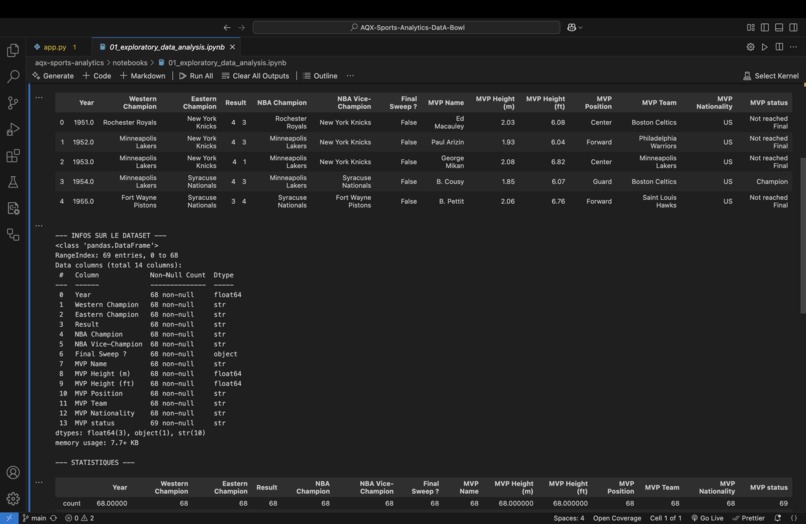Screen dimensions: 806x524
Task: Click the 'Paul Arizin' MVP name cell
Action: point(447,142)
